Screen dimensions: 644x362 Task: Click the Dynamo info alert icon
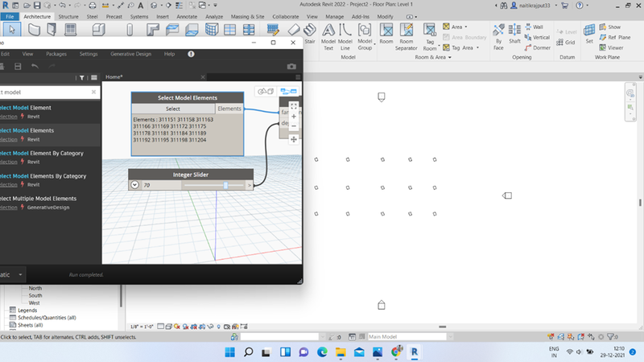click(191, 54)
